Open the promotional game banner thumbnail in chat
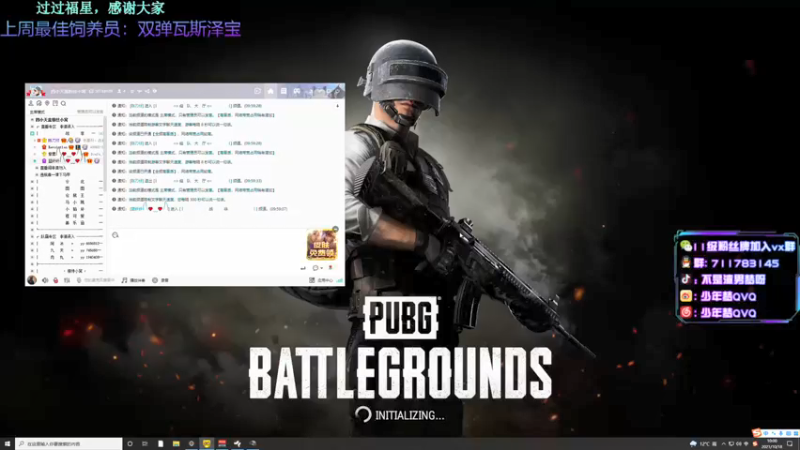This screenshot has width=800, height=450. point(321,244)
